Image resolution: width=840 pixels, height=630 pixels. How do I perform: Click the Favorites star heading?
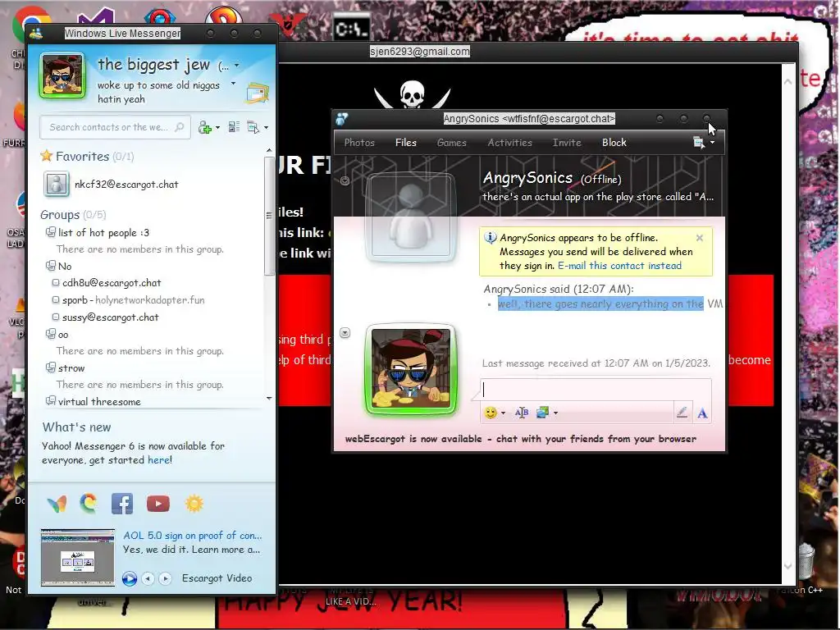click(x=87, y=157)
